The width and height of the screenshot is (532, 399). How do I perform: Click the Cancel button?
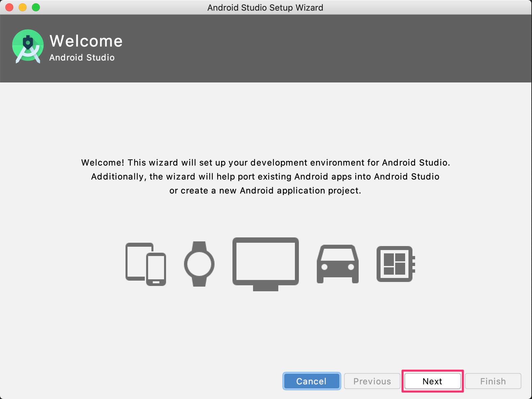tap(311, 381)
